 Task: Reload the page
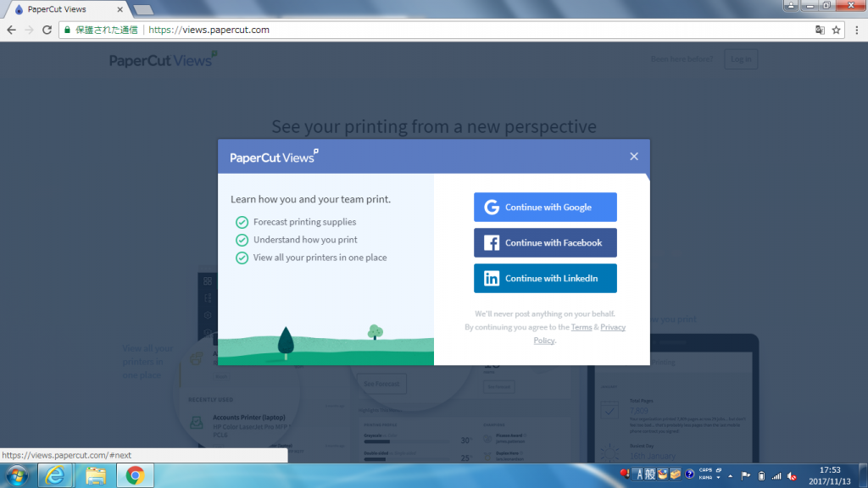pos(47,30)
